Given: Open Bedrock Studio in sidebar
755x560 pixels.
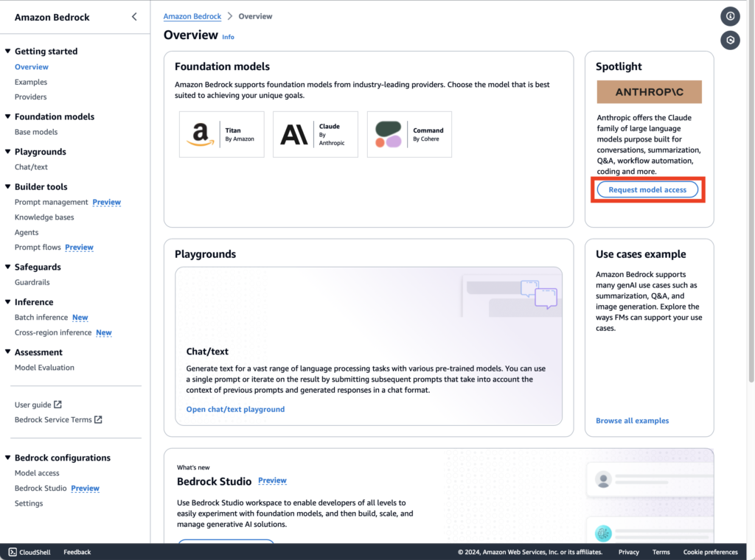Looking at the screenshot, I should point(41,489).
